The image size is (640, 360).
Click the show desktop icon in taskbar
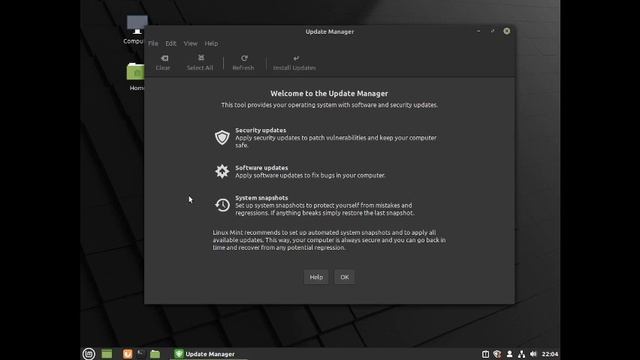107,354
